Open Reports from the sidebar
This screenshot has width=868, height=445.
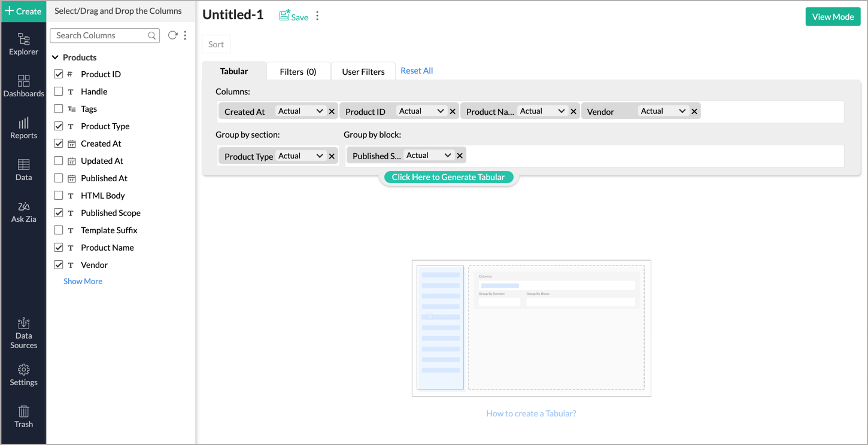point(23,128)
